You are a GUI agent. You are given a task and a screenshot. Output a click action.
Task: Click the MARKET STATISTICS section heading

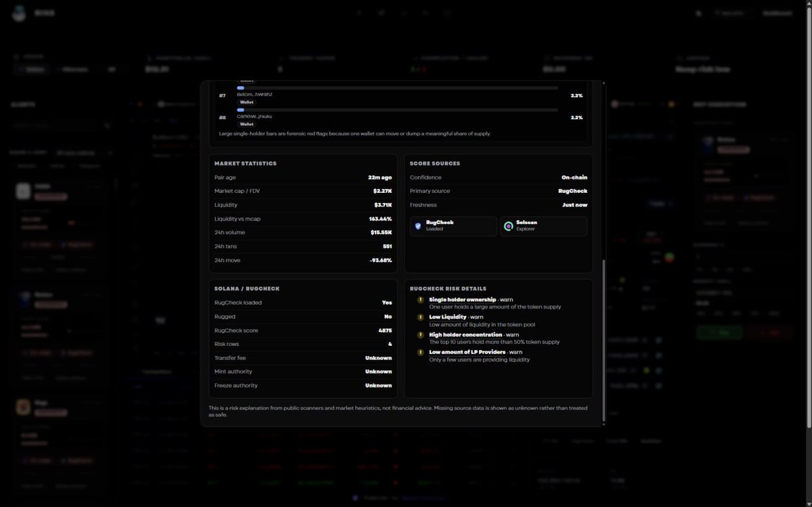246,164
